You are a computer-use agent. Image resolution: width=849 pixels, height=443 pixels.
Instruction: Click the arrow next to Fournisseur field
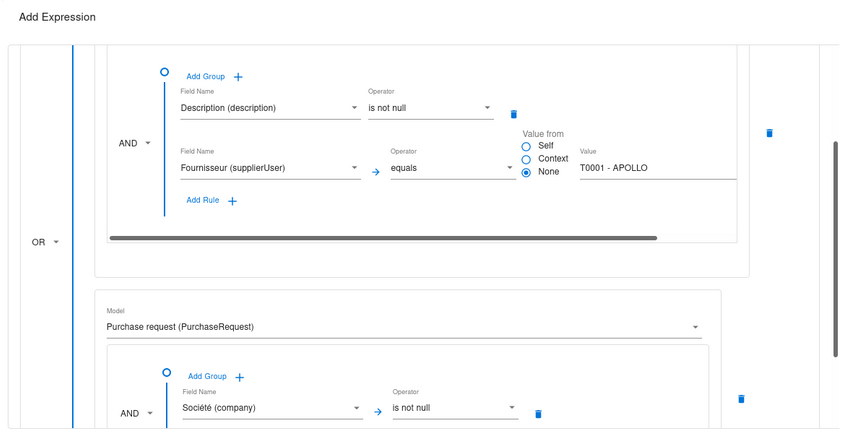[376, 172]
